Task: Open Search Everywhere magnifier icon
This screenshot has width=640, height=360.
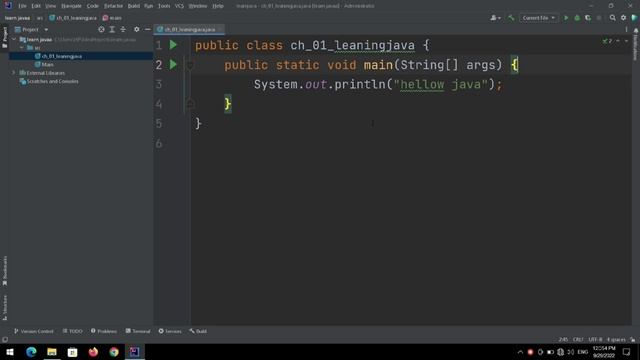Action: coord(612,18)
